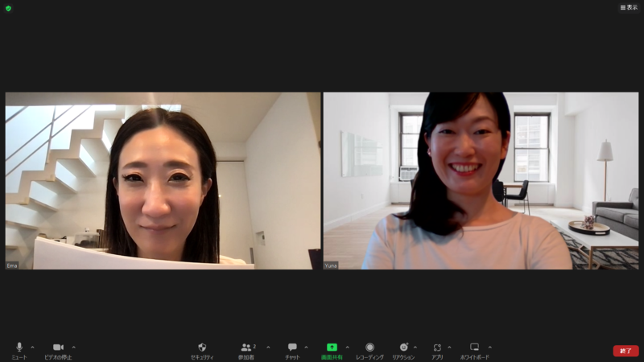Screen dimensions: 644x362
Task: Expand chat options arrow beside チャット
Action: [306, 348]
